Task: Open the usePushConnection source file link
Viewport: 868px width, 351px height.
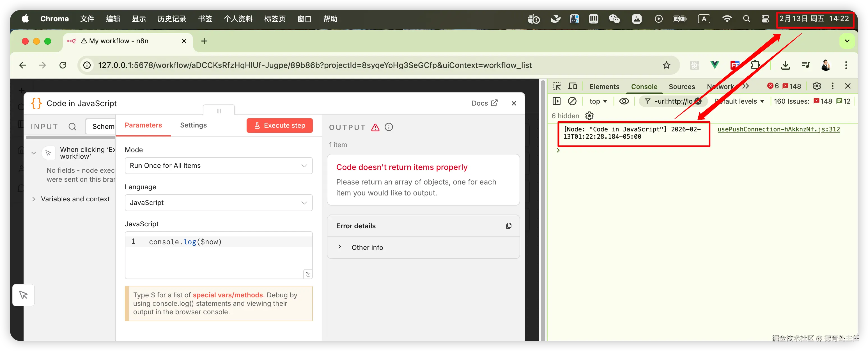Action: [x=779, y=129]
